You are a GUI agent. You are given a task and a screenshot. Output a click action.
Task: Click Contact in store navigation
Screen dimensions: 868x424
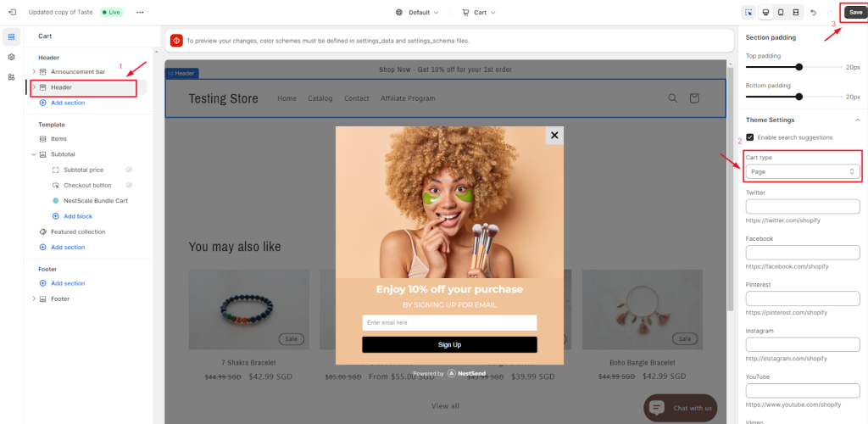tap(357, 98)
